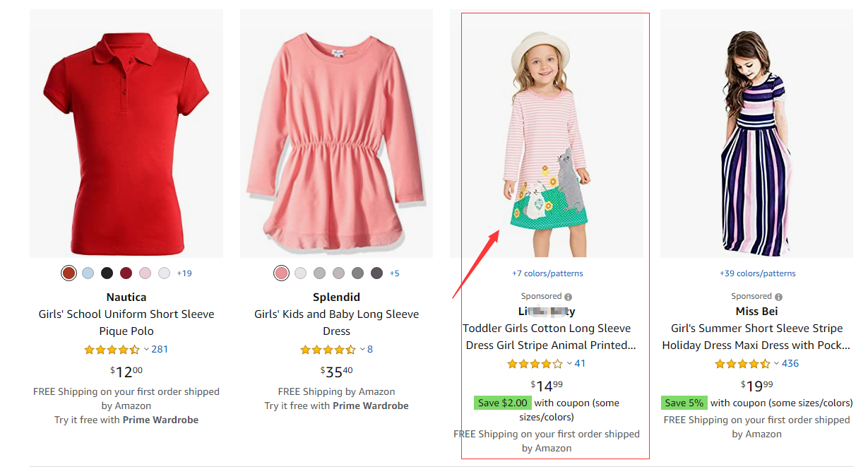
Task: Click the green Save $2.00 coupon badge
Action: [503, 403]
